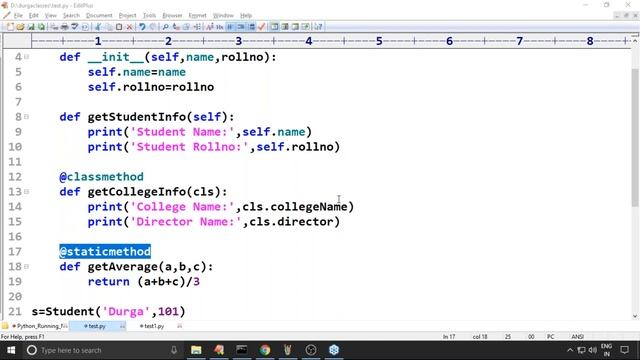Screen dimensions: 640x360
Task: Click the ANSI encoding status entry
Action: (x=577, y=337)
